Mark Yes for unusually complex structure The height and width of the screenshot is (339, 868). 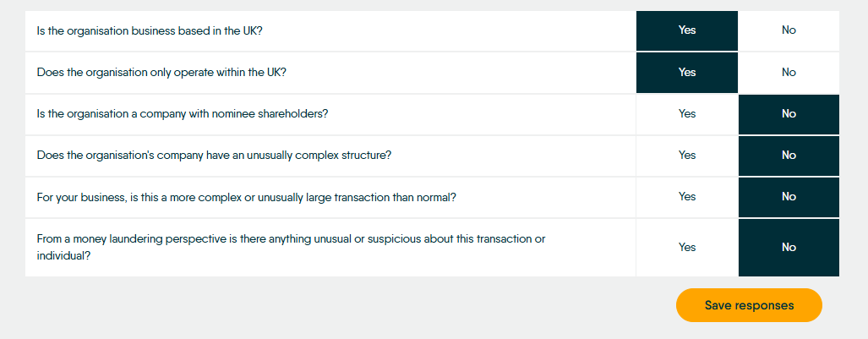(687, 156)
